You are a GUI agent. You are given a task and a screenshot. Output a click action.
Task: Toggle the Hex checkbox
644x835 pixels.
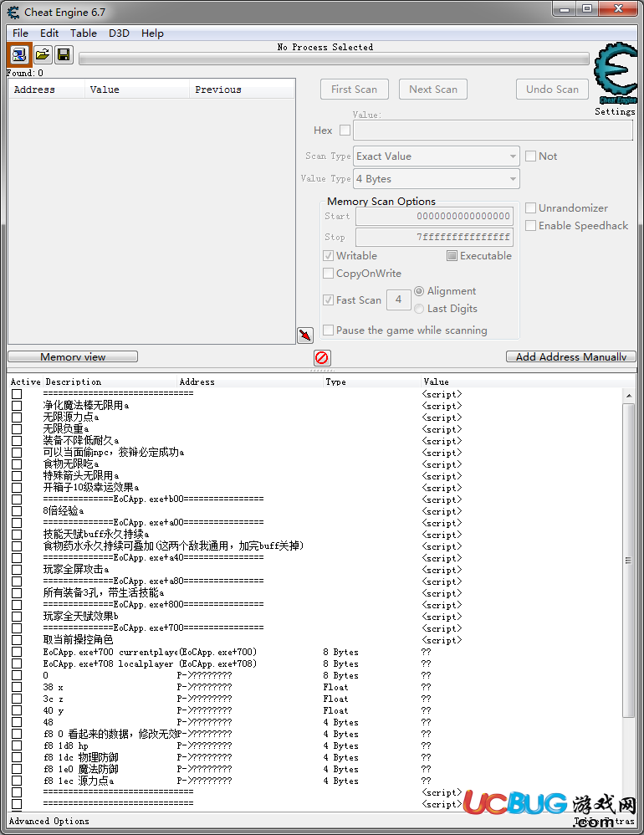(345, 130)
